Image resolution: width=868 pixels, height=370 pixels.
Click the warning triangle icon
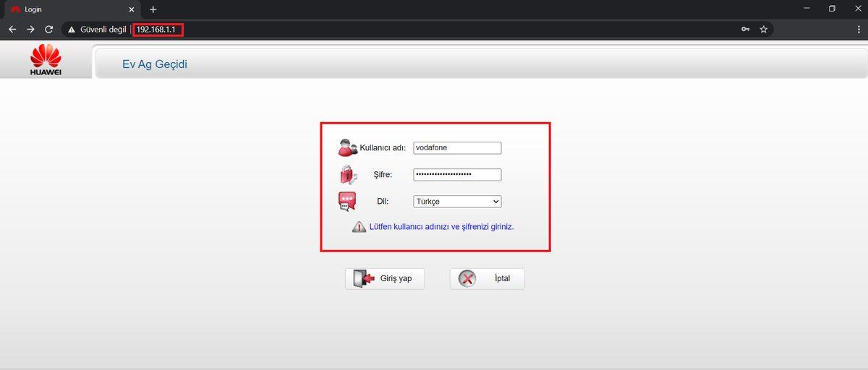click(359, 227)
